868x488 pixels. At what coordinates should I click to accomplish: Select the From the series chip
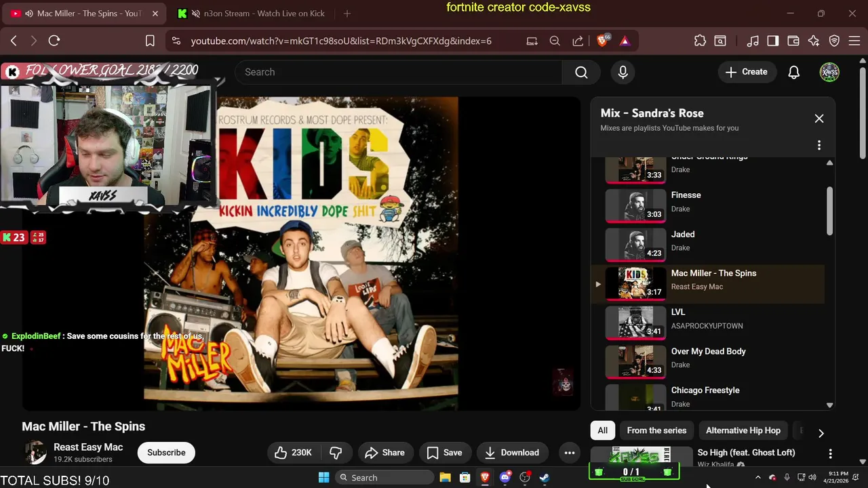(x=656, y=430)
